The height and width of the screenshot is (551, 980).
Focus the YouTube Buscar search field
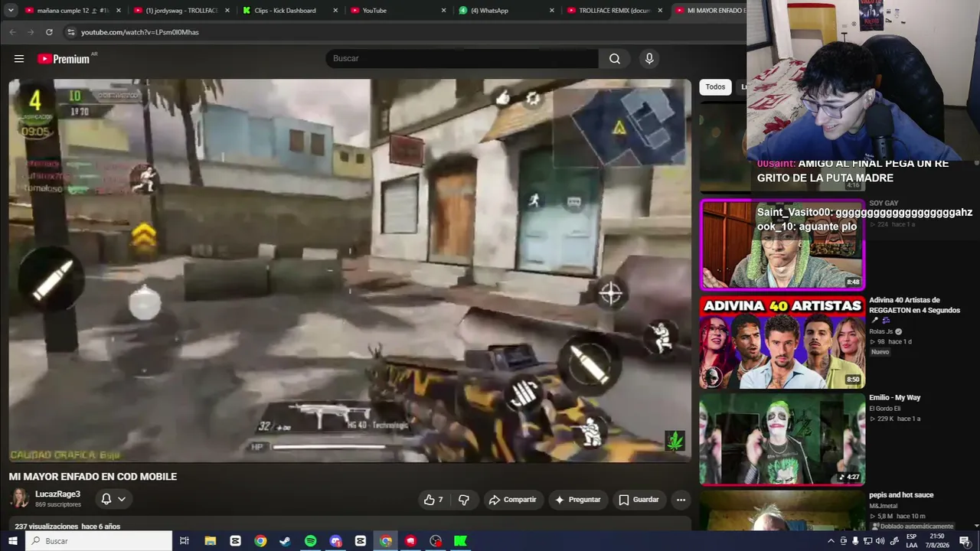tap(462, 59)
